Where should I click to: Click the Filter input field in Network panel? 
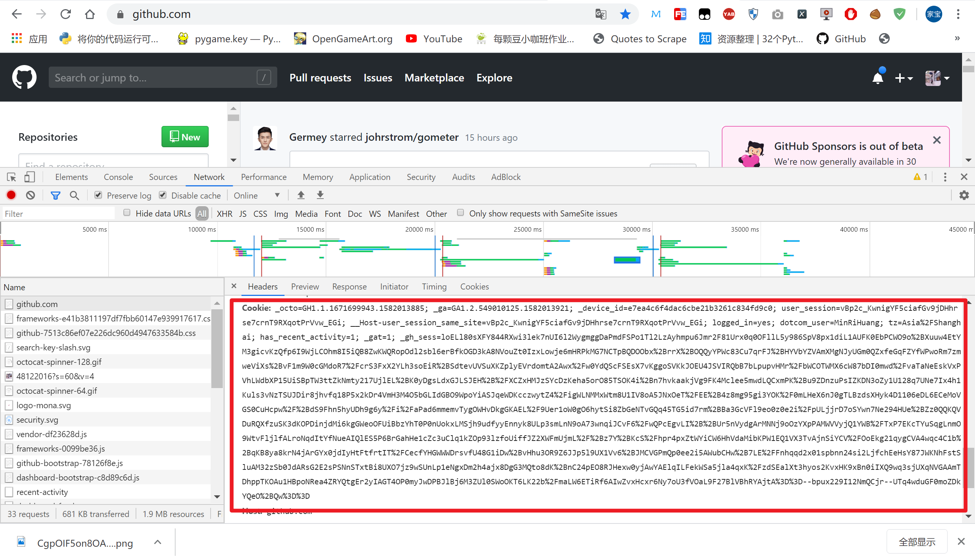(58, 213)
